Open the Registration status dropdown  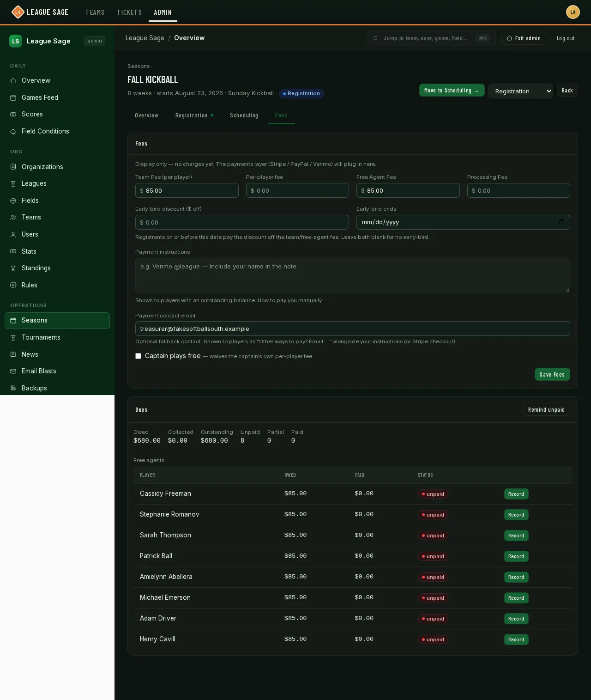[x=520, y=91]
